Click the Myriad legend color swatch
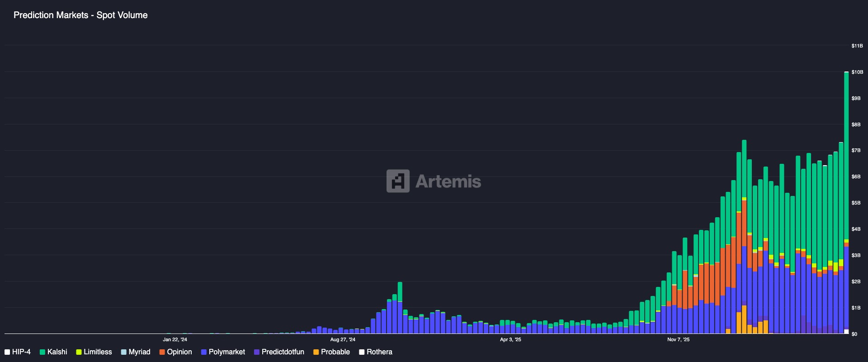The image size is (868, 362). pyautogui.click(x=124, y=352)
